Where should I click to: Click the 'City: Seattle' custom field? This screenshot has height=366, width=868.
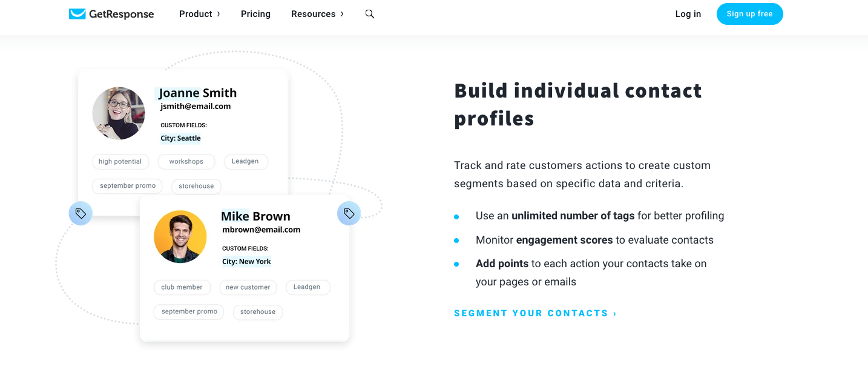pyautogui.click(x=180, y=138)
